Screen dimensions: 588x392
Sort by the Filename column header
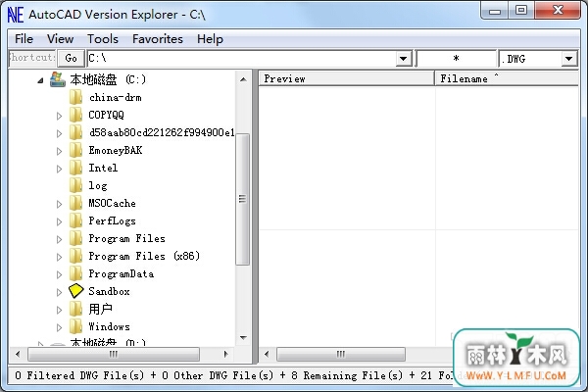(x=507, y=78)
